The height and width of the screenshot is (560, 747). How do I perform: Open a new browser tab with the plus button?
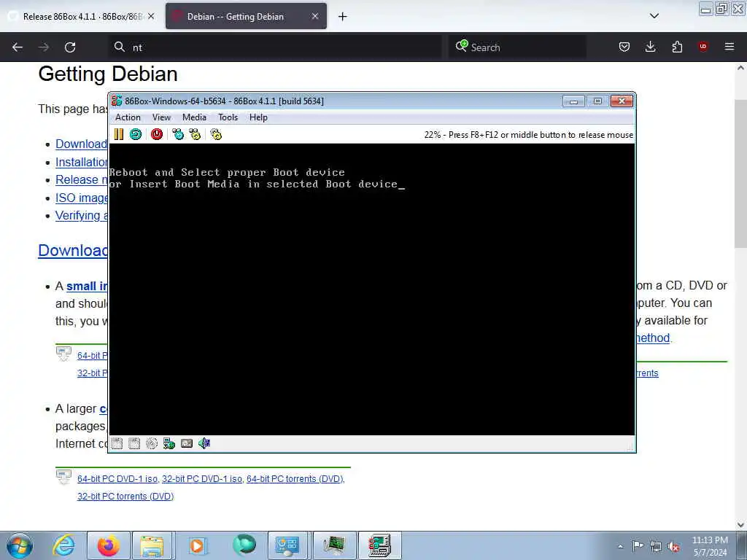click(343, 17)
